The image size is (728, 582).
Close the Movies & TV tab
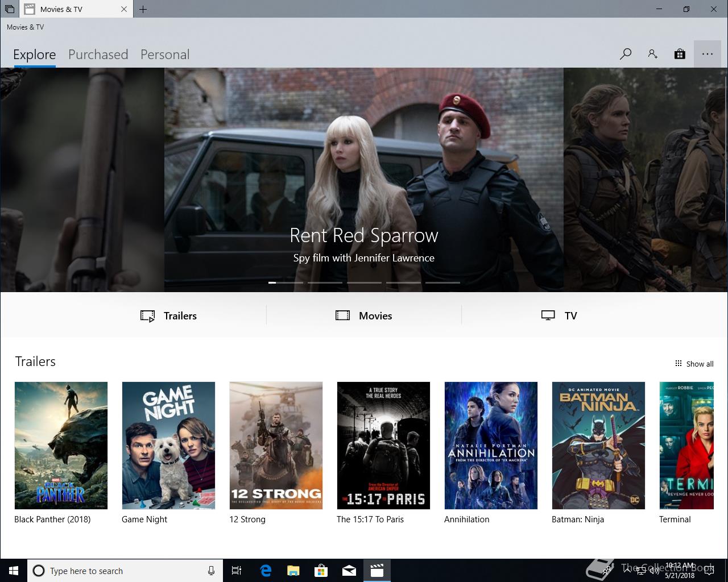pyautogui.click(x=124, y=9)
